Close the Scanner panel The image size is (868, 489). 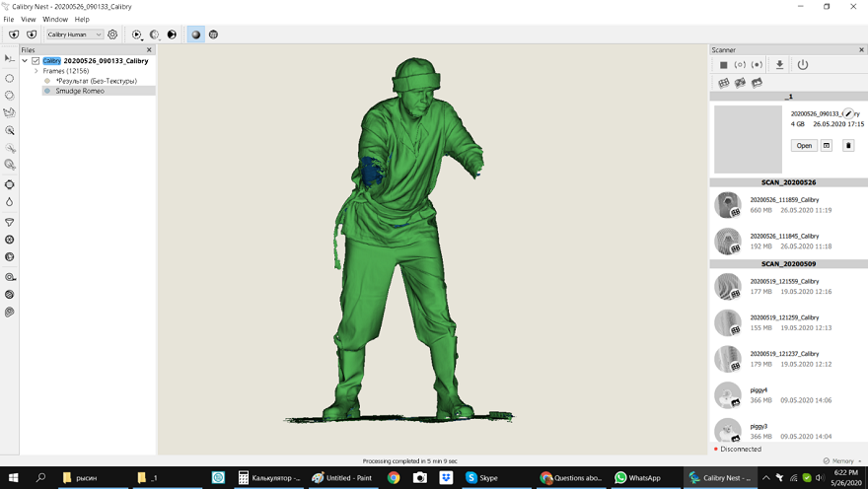pyautogui.click(x=861, y=49)
